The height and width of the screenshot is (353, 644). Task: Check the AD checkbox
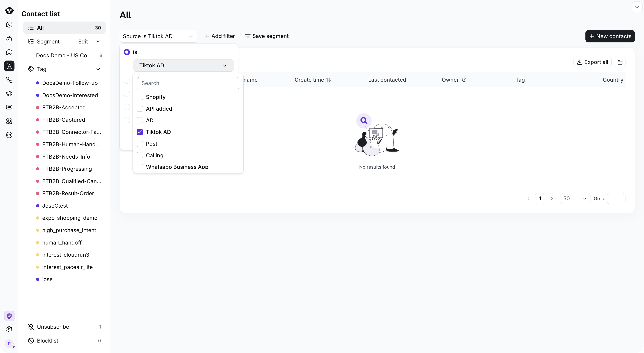click(x=140, y=120)
